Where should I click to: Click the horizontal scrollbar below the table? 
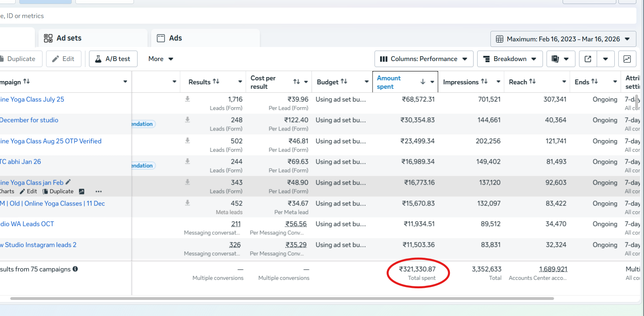pos(281,299)
